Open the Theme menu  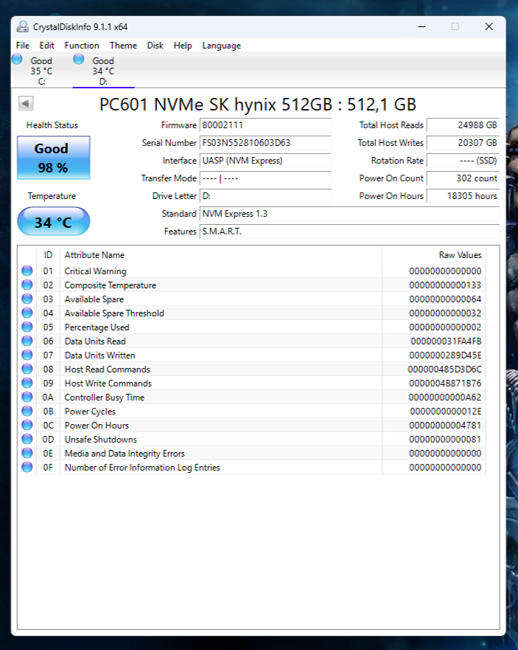123,46
